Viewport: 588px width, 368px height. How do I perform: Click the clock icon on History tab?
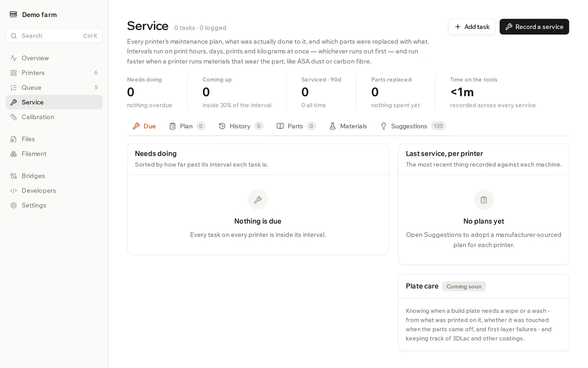(222, 126)
